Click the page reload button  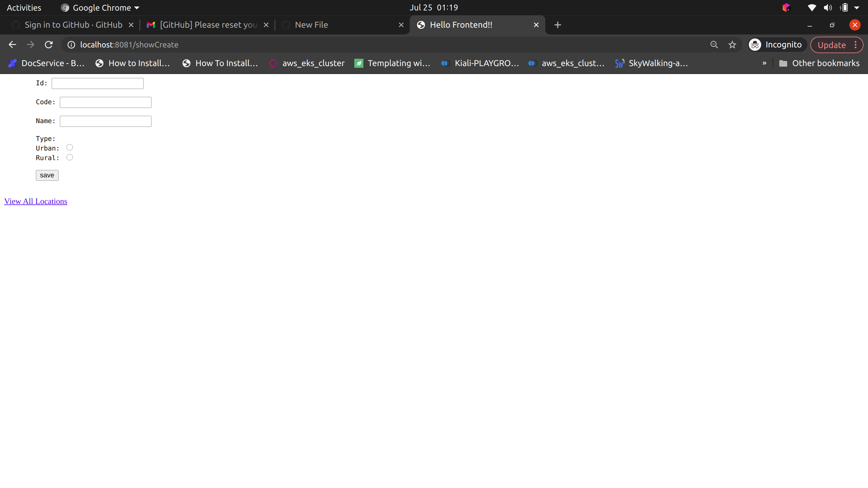[49, 44]
